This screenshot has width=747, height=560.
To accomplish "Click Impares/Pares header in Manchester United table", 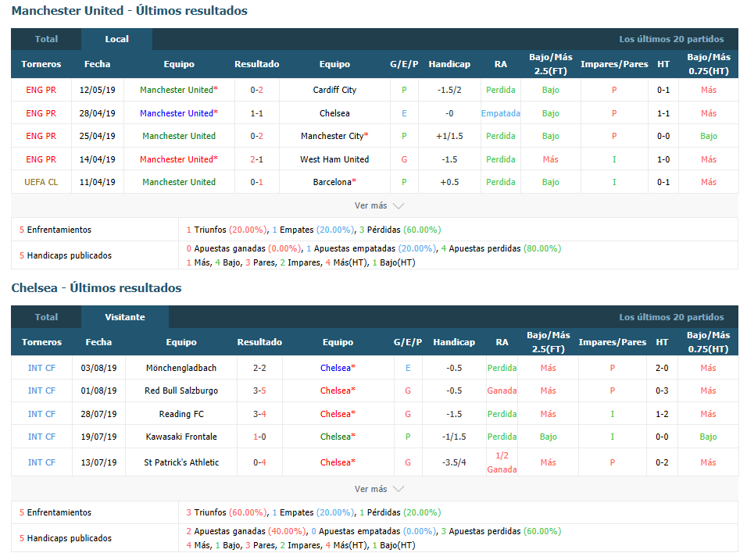I will [614, 64].
